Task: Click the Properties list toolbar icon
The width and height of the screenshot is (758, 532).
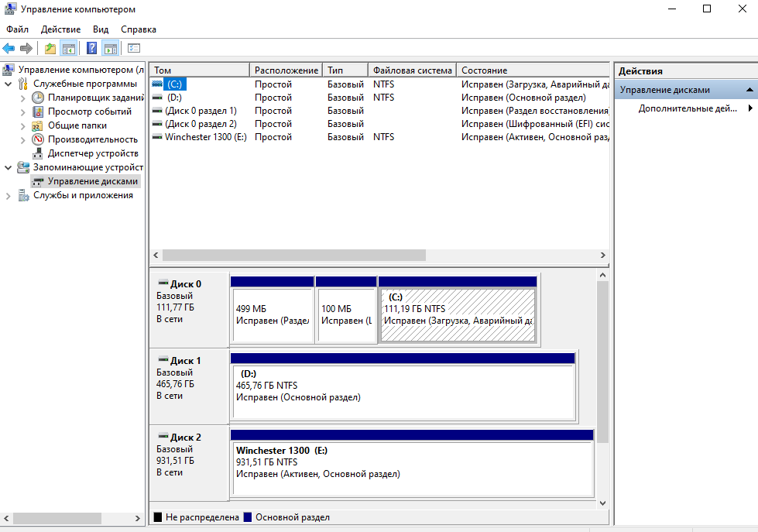Action: click(134, 48)
